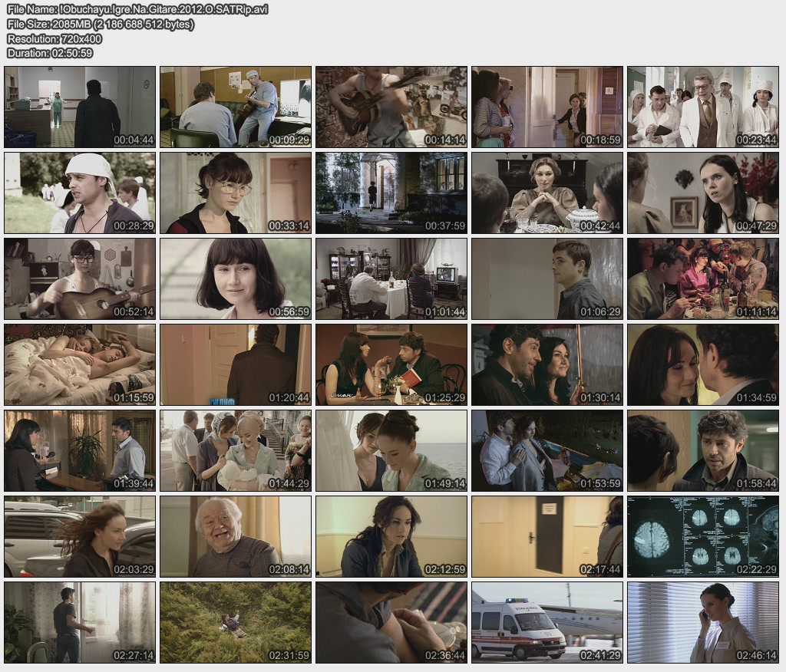
Task: Click the thumbnail marked 01:53:59
Action: [x=547, y=450]
